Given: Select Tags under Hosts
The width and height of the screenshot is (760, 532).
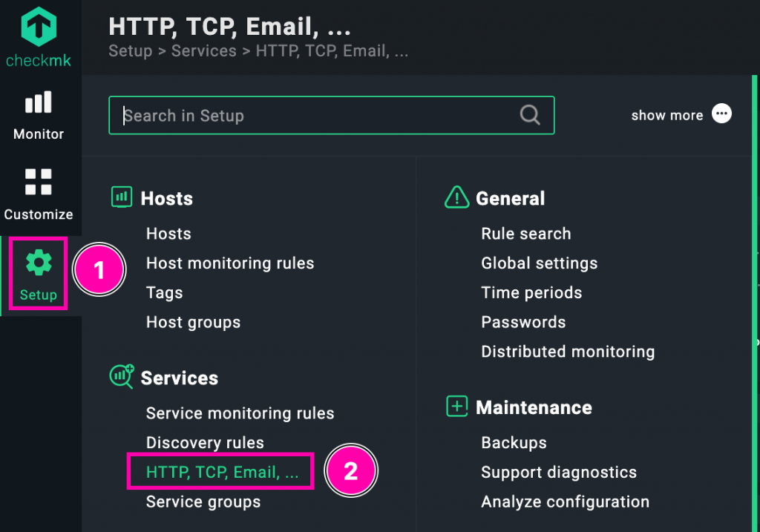Looking at the screenshot, I should coord(164,293).
